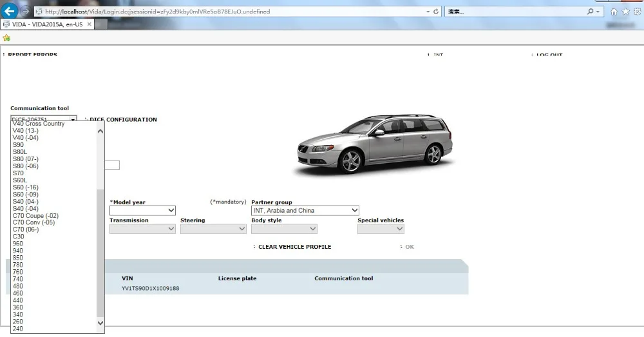
Task: Select V40 Cross Country in model list
Action: point(39,124)
